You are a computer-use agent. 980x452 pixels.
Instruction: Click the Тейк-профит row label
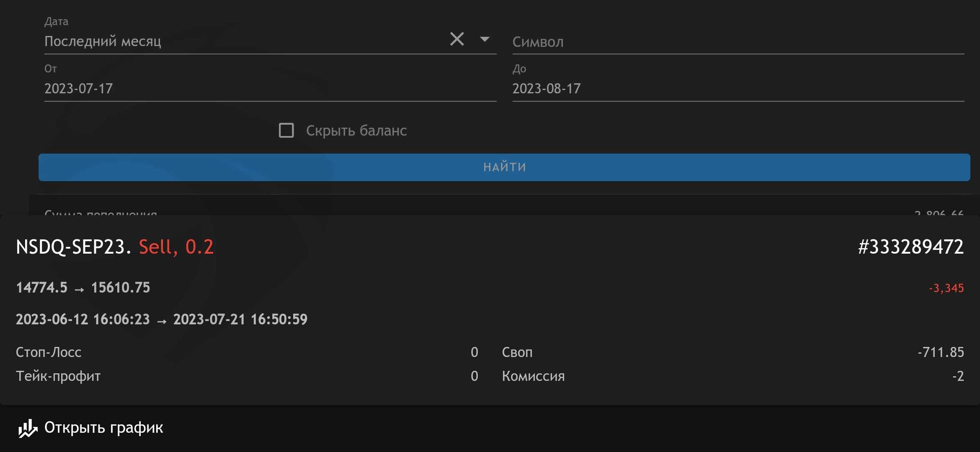pyautogui.click(x=58, y=376)
